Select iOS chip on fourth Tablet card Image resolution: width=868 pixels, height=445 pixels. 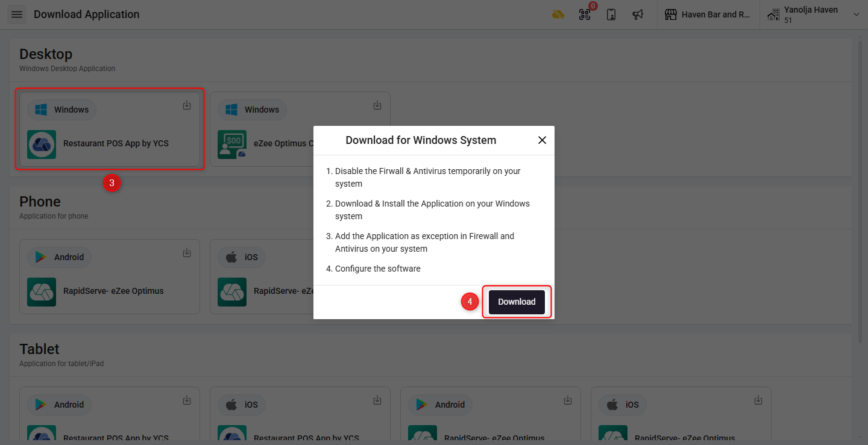click(622, 405)
